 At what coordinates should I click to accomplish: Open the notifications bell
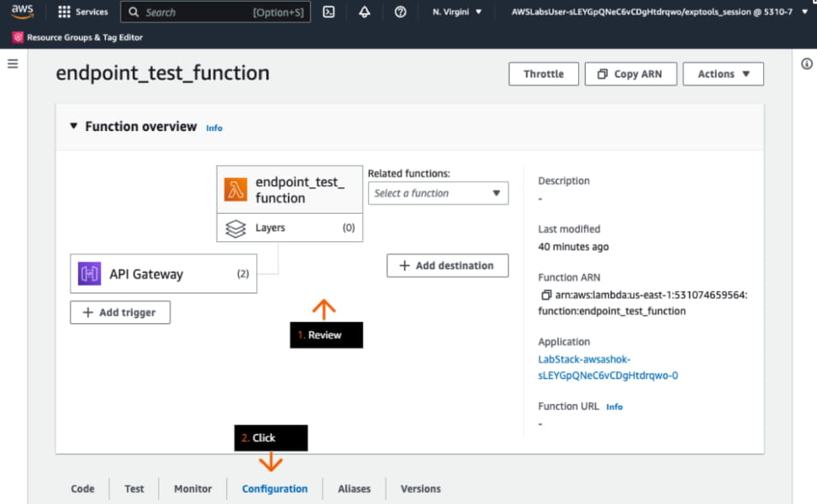(x=364, y=11)
